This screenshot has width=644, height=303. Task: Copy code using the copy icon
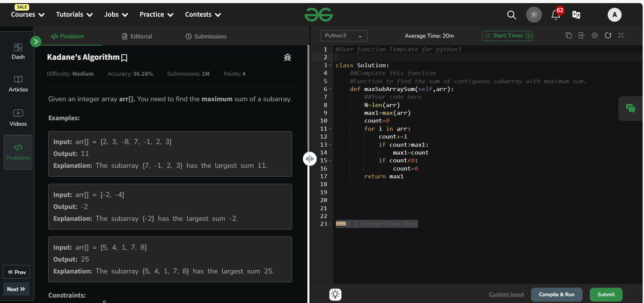[568, 35]
